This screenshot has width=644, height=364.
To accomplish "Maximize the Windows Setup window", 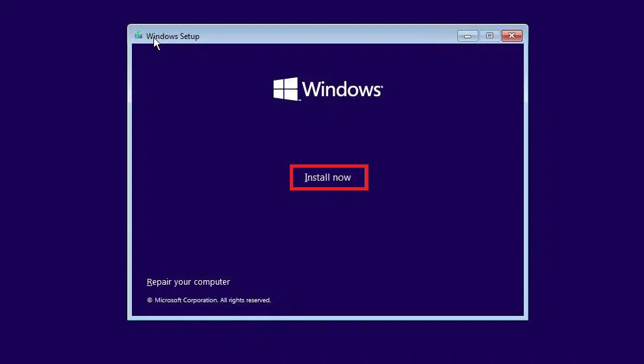I will (x=489, y=36).
